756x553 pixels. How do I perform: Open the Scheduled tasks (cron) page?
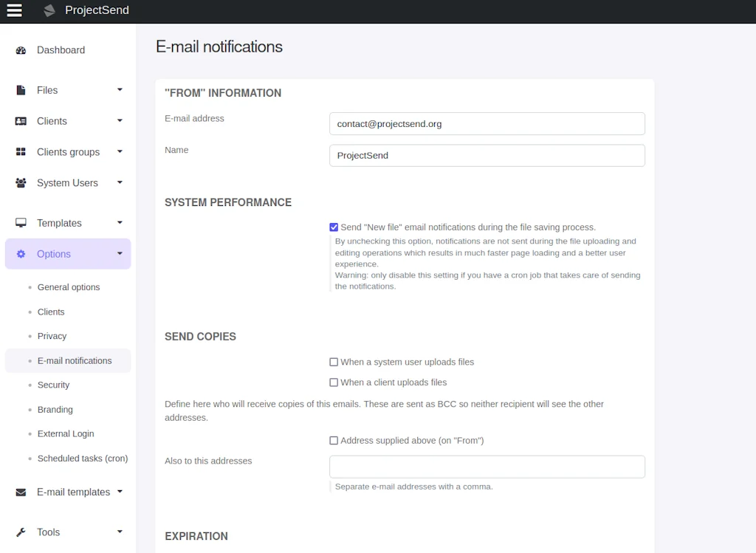pyautogui.click(x=83, y=458)
